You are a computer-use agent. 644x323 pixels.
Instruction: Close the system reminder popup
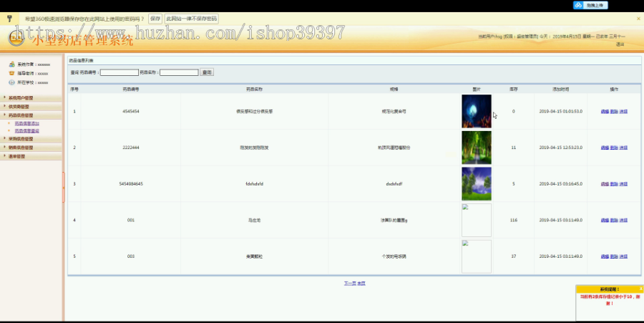click(640, 289)
